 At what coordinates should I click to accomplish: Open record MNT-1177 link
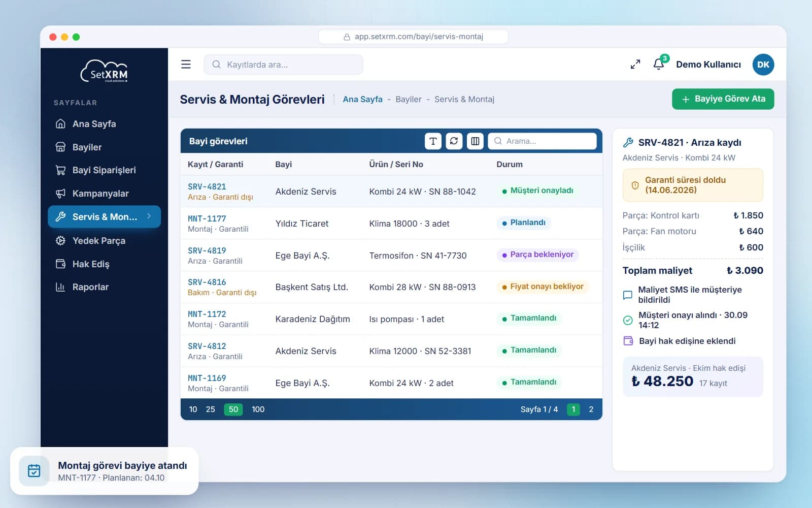[x=207, y=218]
